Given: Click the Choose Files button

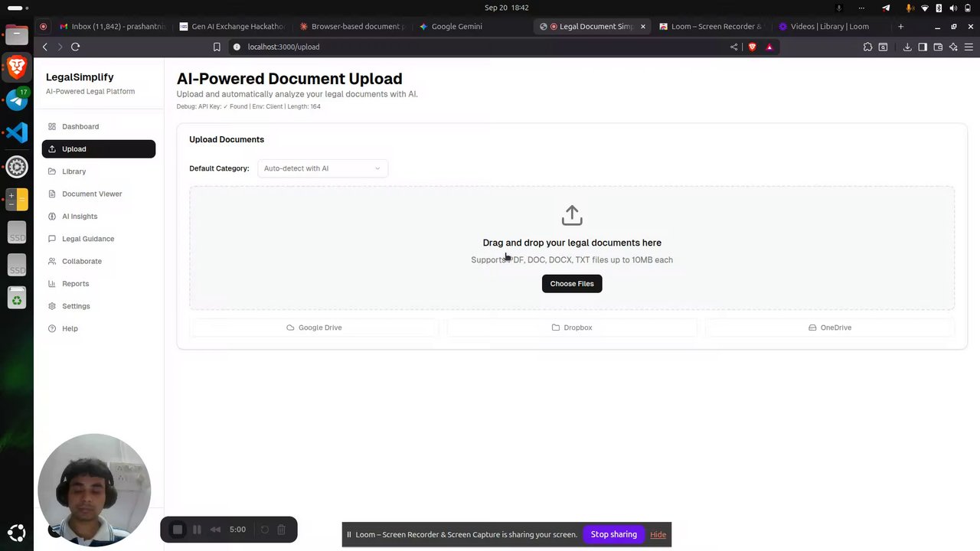Looking at the screenshot, I should [572, 284].
